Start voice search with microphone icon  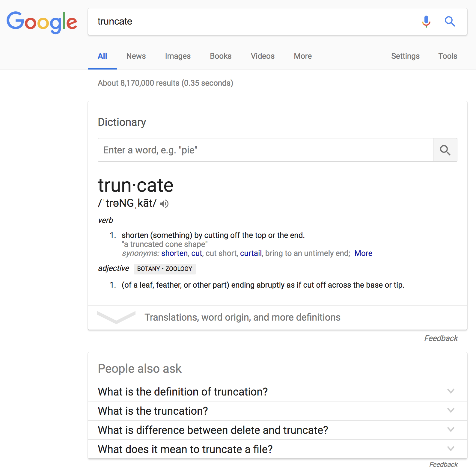pos(426,22)
